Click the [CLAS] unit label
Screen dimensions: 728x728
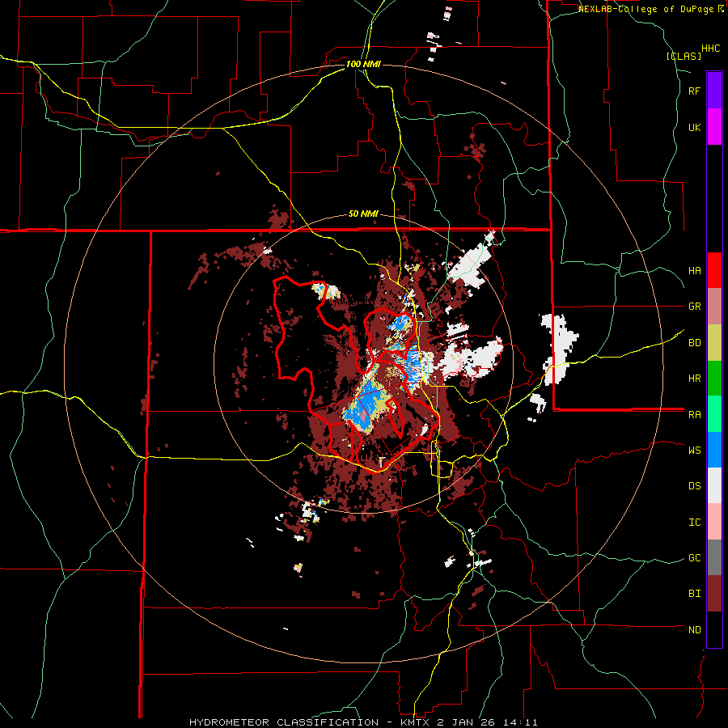coord(684,56)
